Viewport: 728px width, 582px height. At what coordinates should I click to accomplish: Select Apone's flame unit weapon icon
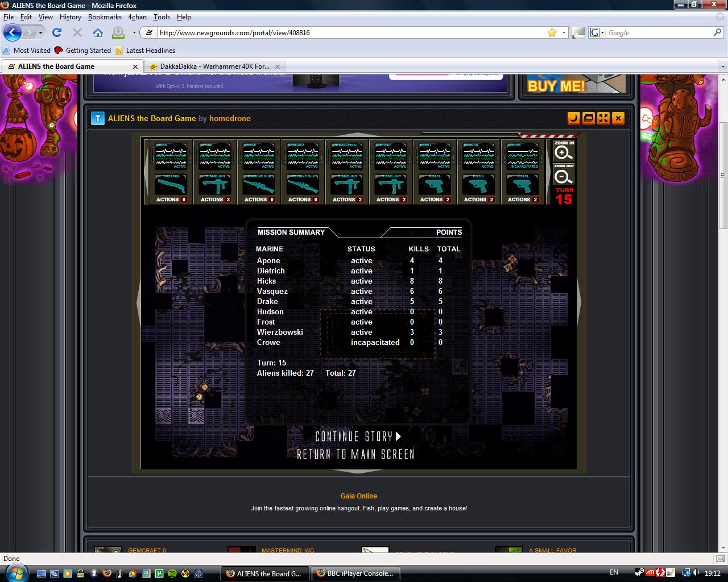215,185
